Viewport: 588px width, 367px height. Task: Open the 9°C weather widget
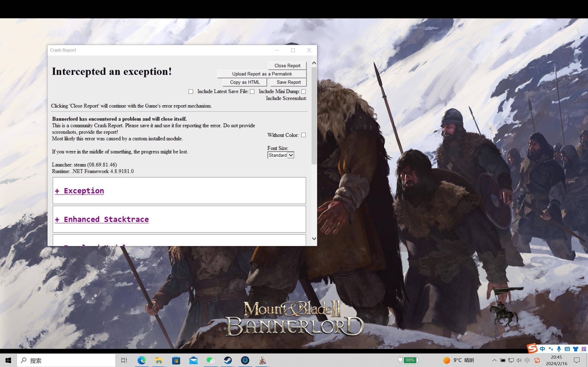point(458,360)
